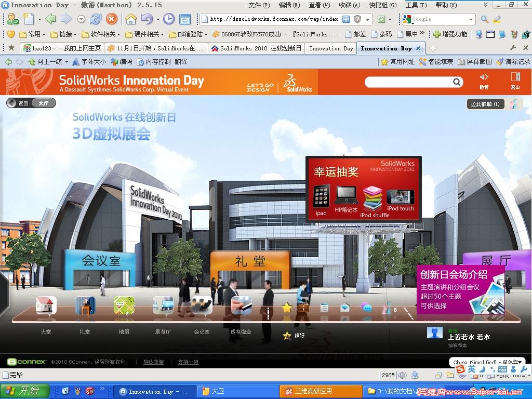
Task: Open the 展览厅 exhibition hall icon
Action: click(x=163, y=305)
